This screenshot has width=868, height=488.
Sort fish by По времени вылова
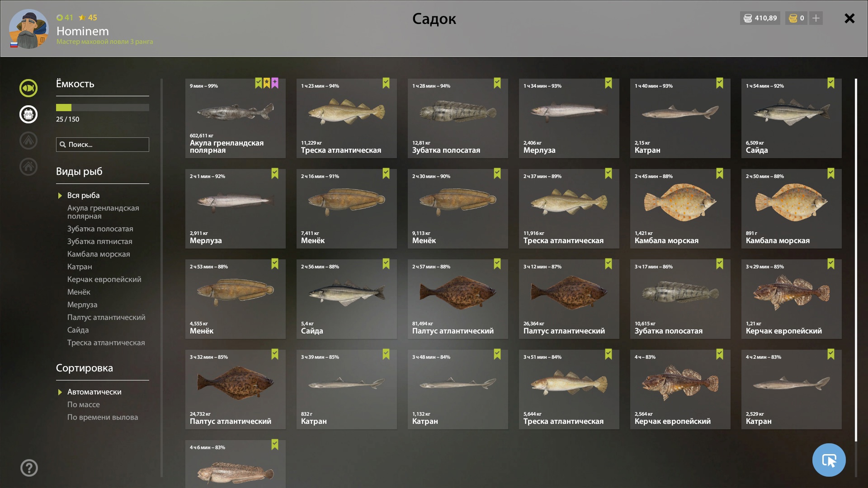click(103, 417)
